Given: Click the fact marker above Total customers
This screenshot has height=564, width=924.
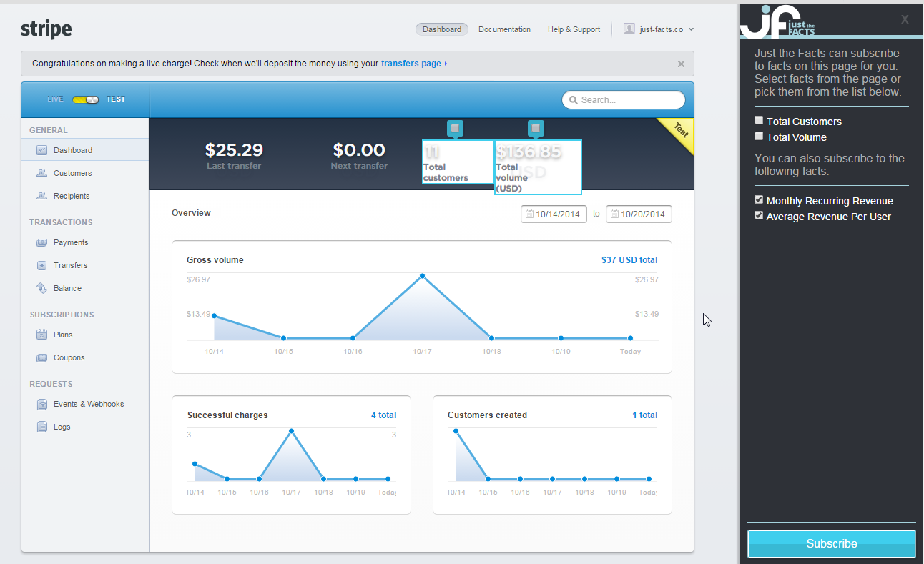Looking at the screenshot, I should 455,129.
